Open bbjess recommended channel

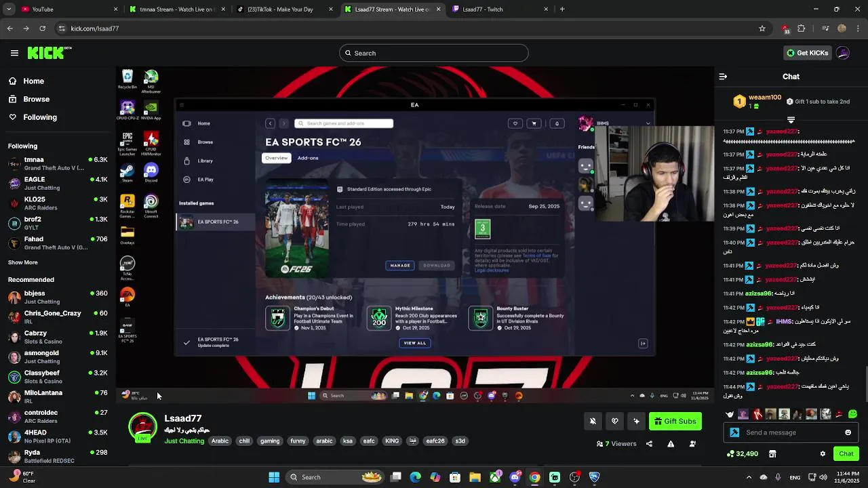58,298
